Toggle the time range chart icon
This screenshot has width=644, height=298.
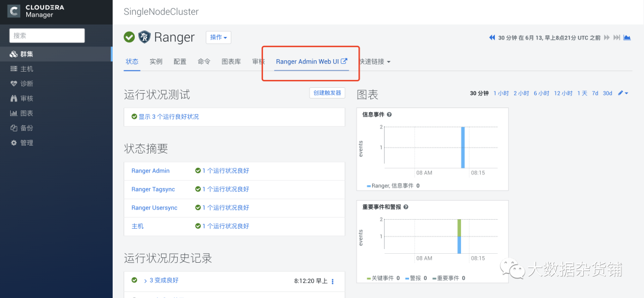pyautogui.click(x=627, y=38)
